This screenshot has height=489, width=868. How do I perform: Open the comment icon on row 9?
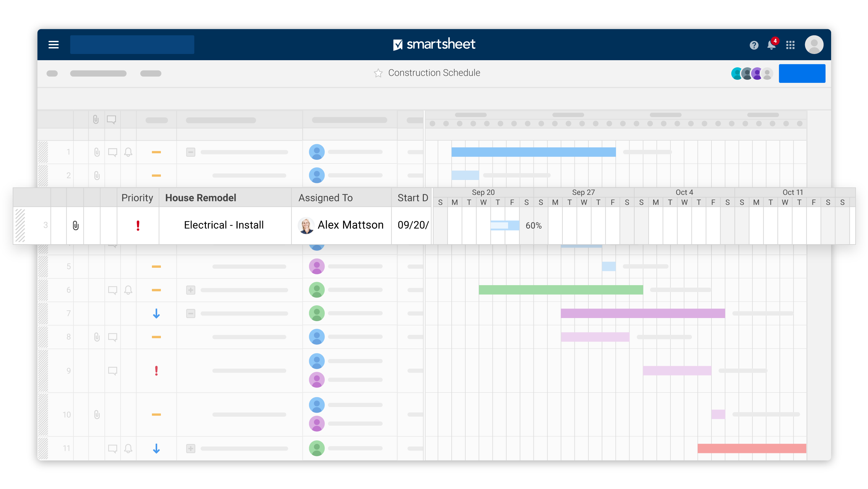point(113,370)
